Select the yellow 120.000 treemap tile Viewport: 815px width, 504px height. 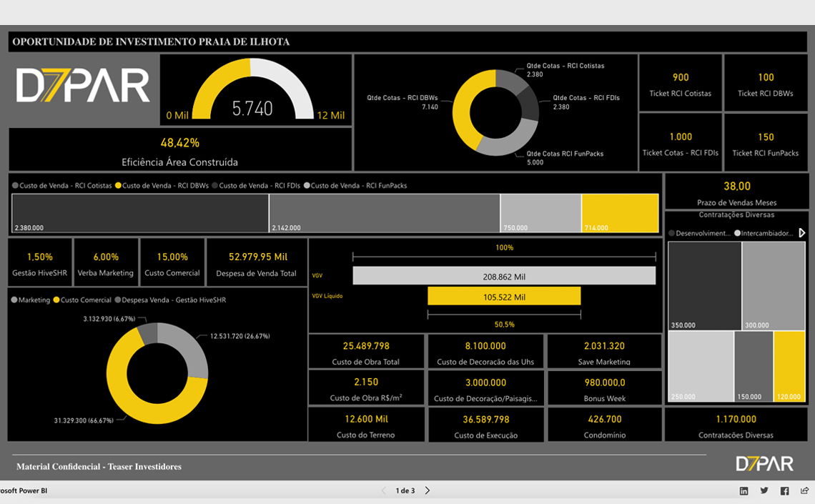789,366
